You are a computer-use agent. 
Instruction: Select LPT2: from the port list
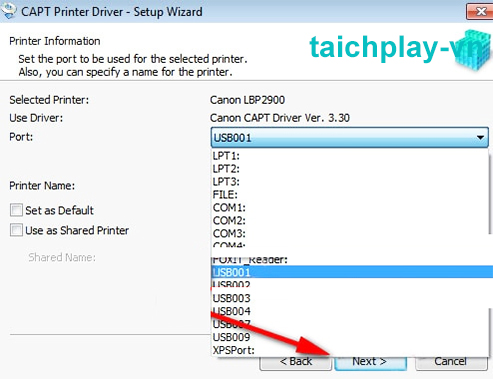[350, 169]
